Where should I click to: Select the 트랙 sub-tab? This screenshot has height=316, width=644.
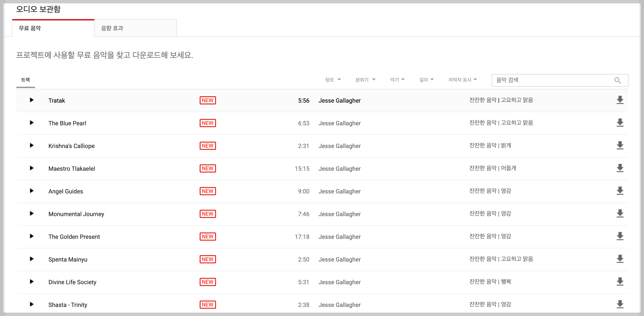click(x=25, y=80)
